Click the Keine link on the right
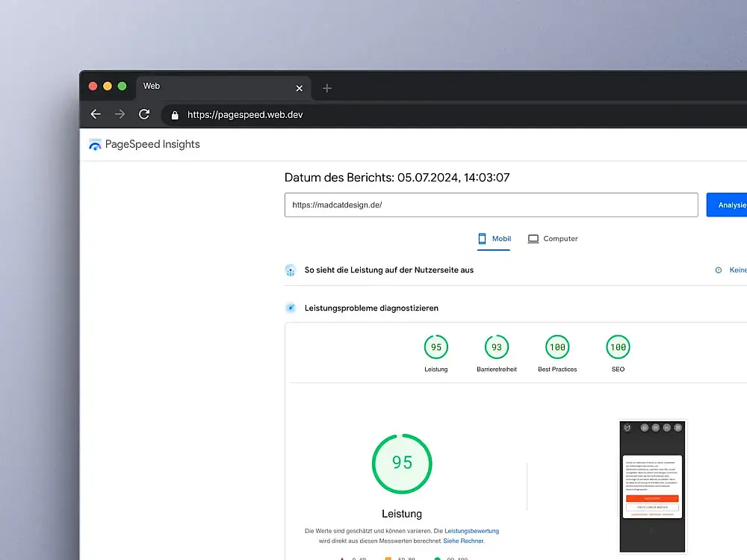The height and width of the screenshot is (560, 747). [x=738, y=270]
